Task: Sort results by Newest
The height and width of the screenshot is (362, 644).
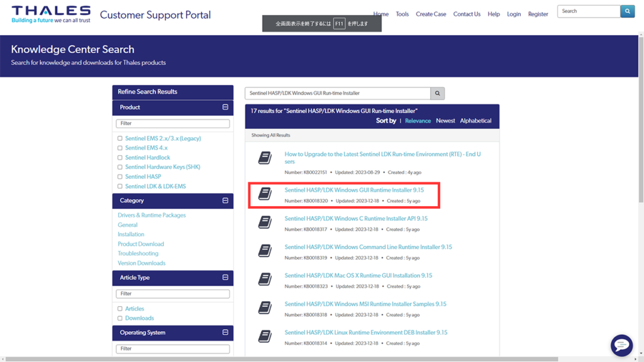Action: click(445, 121)
